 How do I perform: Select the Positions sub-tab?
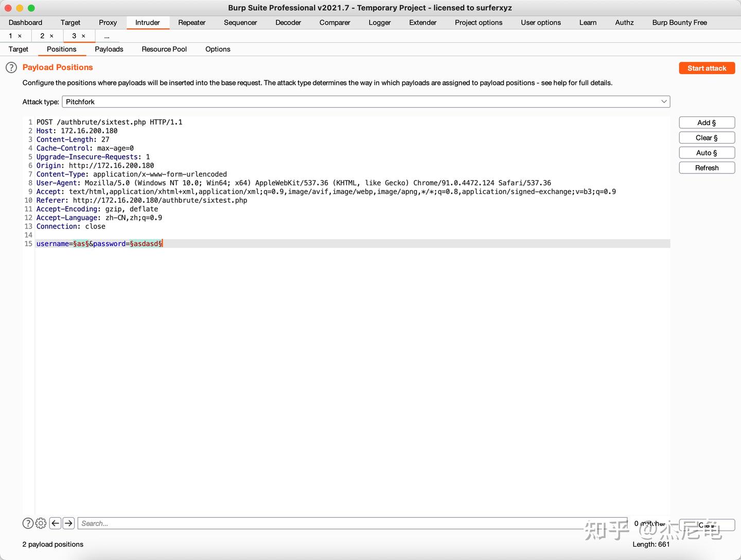pyautogui.click(x=62, y=49)
